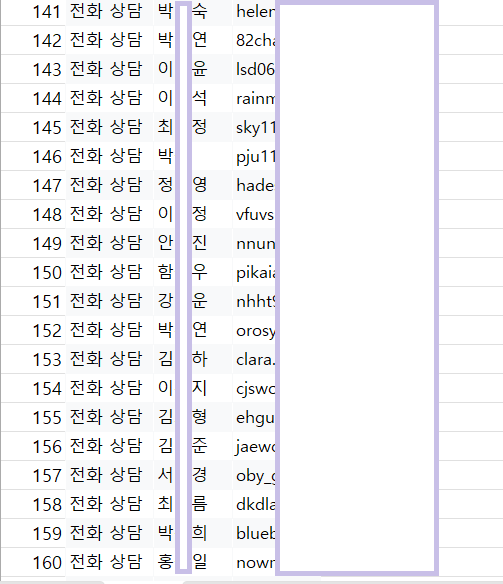Click the email cell starting with pju11
The image size is (503, 584).
tap(254, 156)
